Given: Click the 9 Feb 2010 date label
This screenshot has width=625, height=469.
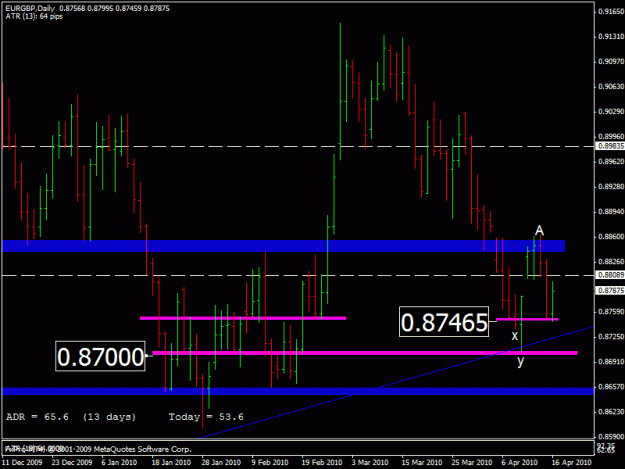Looking at the screenshot, I should click(270, 462).
